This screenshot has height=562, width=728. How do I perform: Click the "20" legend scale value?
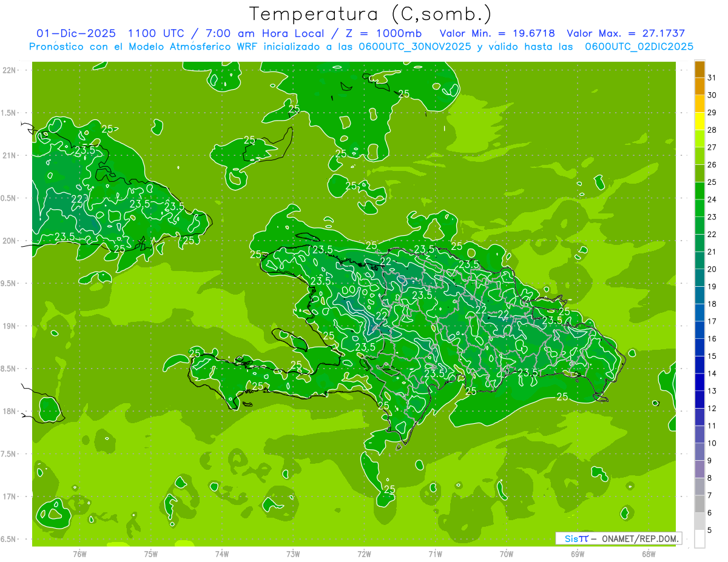coord(712,269)
